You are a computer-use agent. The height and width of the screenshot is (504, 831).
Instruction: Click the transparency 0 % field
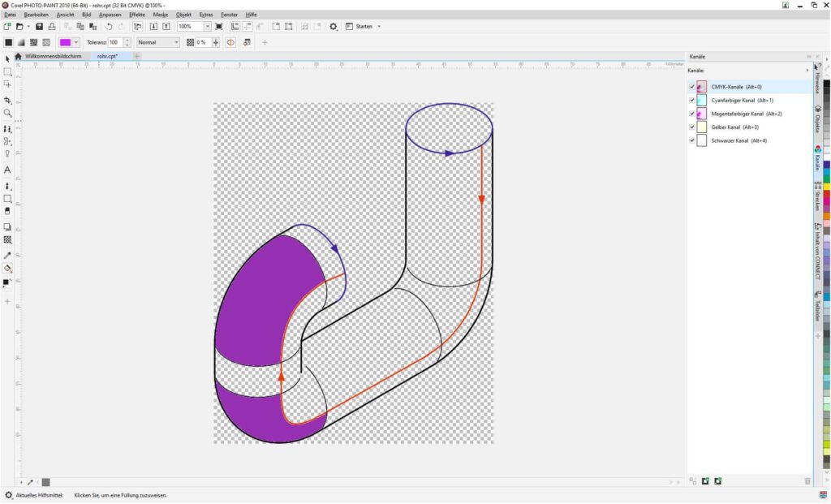(204, 42)
